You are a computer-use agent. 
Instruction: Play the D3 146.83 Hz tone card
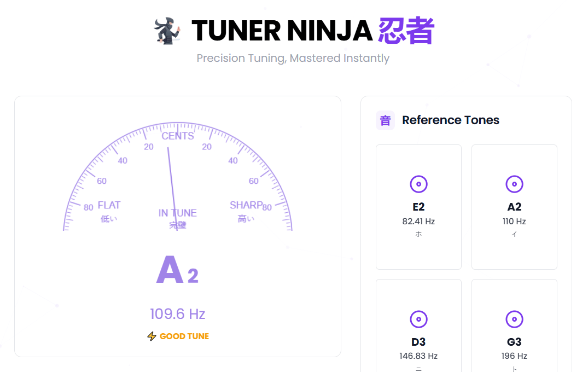point(418,326)
